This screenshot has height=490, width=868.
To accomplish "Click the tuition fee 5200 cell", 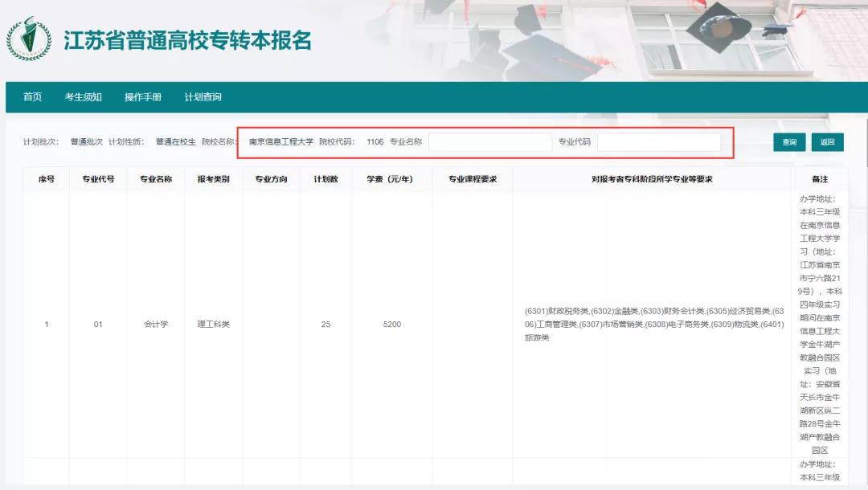I will pyautogui.click(x=394, y=325).
